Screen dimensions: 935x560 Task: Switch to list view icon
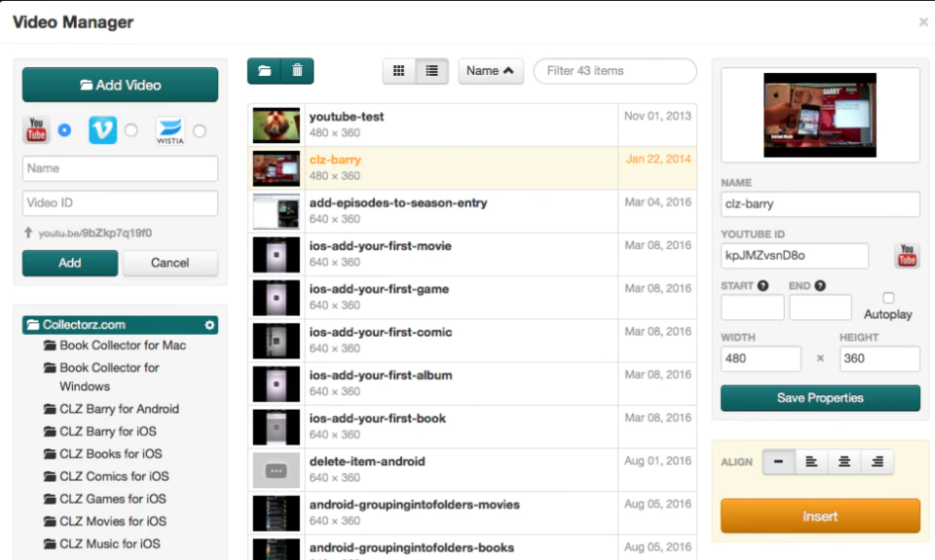coord(431,71)
